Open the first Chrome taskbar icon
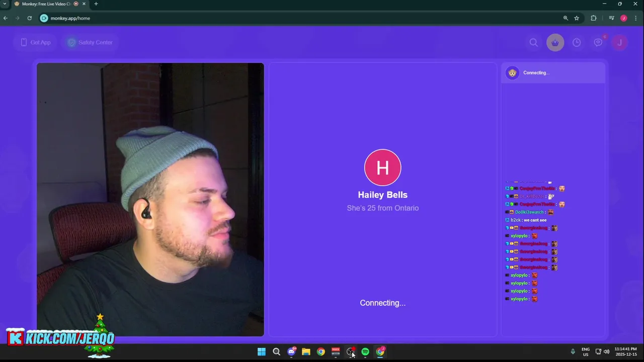 320,352
